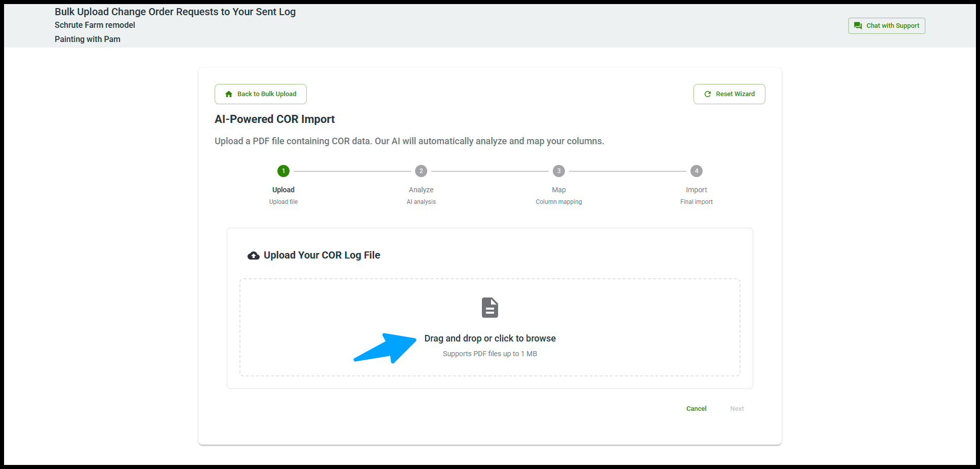The height and width of the screenshot is (469, 980).
Task: Open Chat with Support
Action: pos(886,26)
